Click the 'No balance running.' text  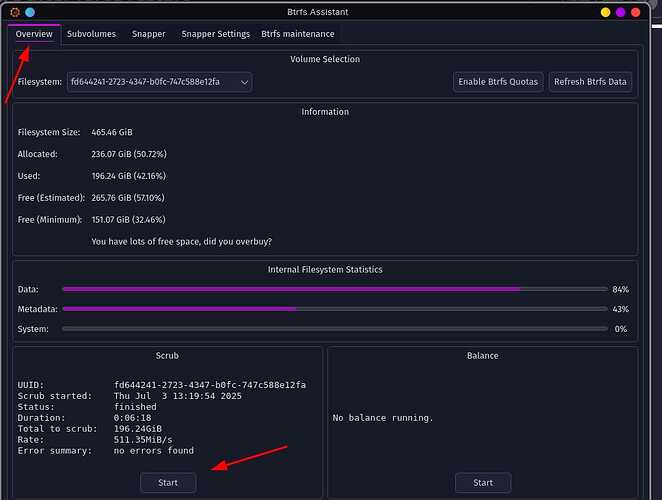[383, 418]
